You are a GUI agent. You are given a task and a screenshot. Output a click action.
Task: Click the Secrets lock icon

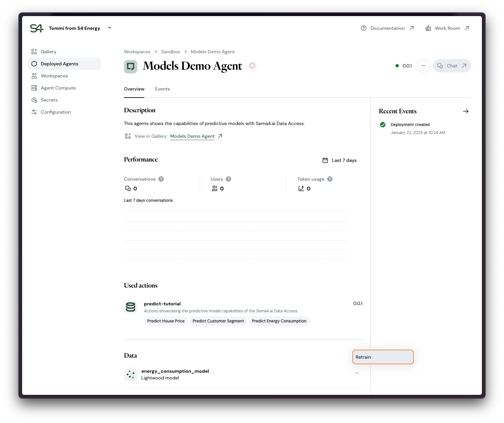click(34, 100)
